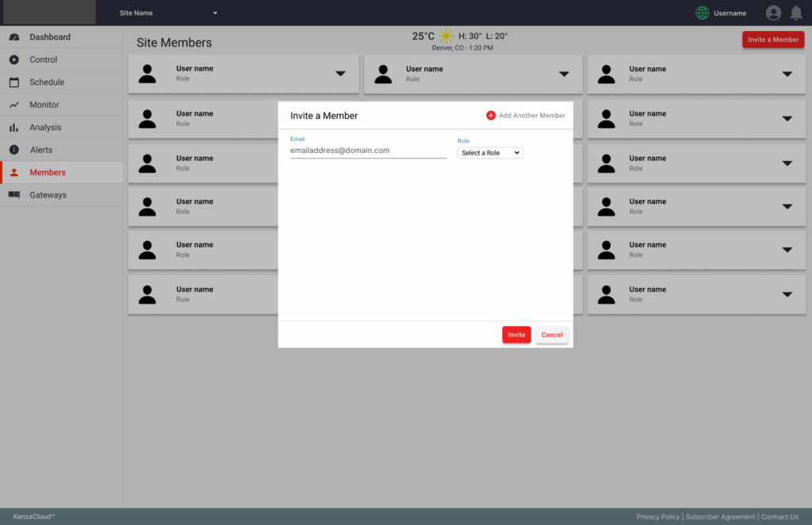The image size is (812, 525).
Task: Click the red plus Add Another Member icon
Action: point(491,116)
